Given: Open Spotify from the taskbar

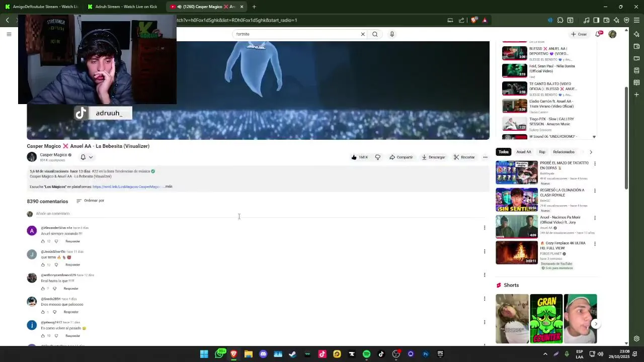Looking at the screenshot, I should (x=366, y=354).
